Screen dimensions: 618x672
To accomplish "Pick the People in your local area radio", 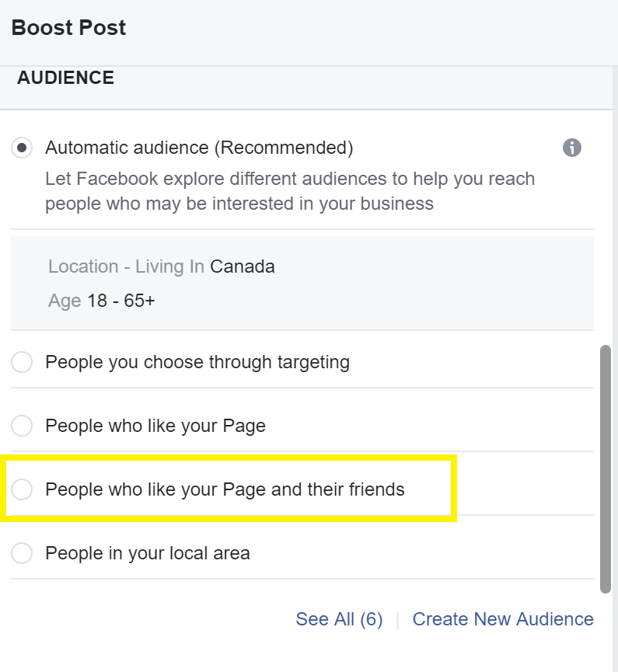I will (x=22, y=553).
